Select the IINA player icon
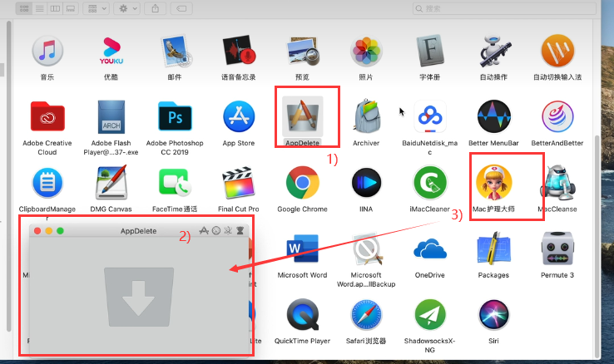This screenshot has height=364, width=614. (x=366, y=183)
